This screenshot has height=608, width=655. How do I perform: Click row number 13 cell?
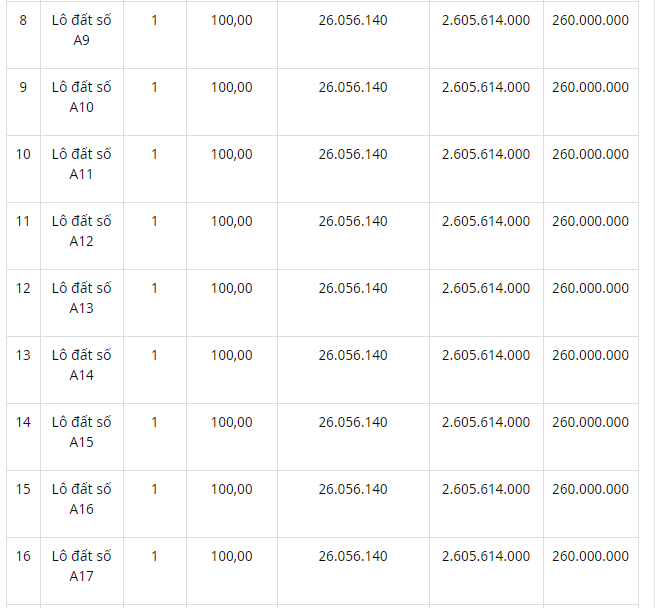point(23,355)
